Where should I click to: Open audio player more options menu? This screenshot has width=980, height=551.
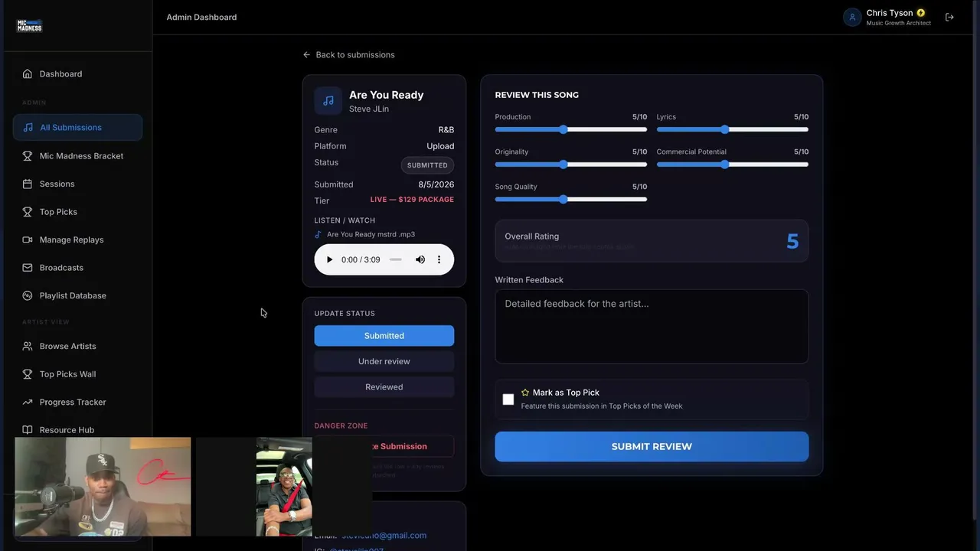(439, 259)
